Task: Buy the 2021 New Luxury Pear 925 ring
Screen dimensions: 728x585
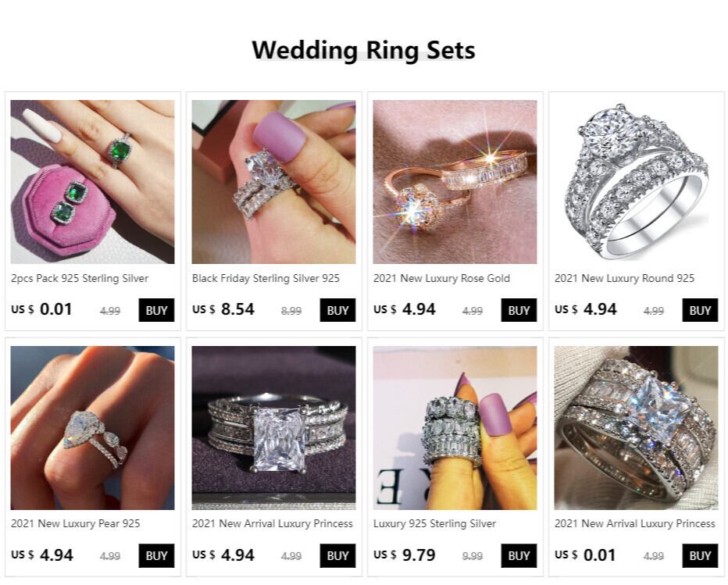Action: (156, 555)
